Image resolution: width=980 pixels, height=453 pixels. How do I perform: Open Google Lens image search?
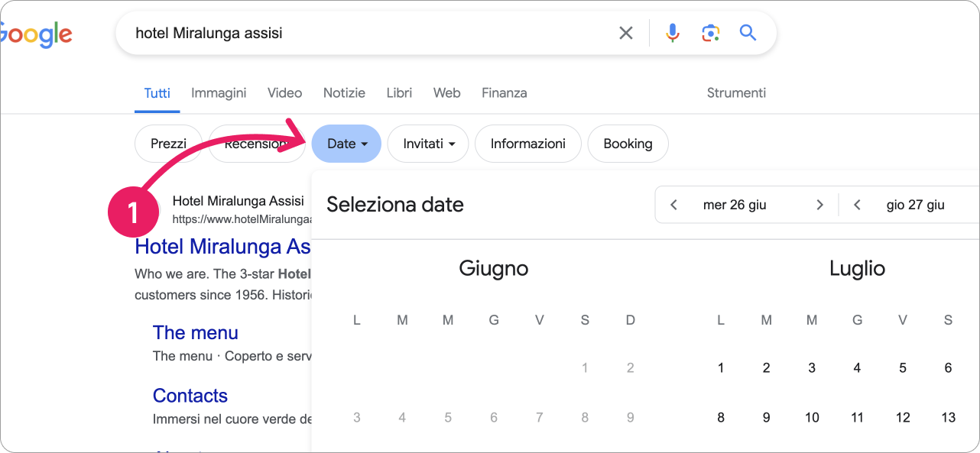tap(711, 33)
